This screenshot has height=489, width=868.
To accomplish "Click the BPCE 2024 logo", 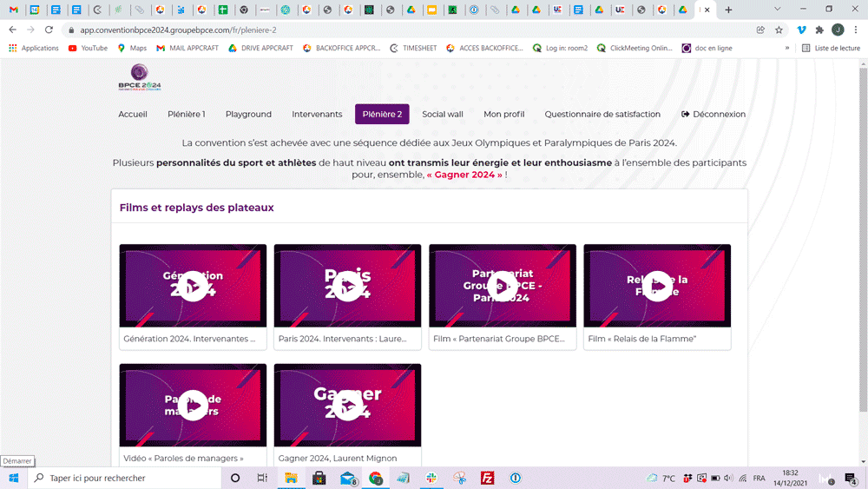I will coord(140,80).
